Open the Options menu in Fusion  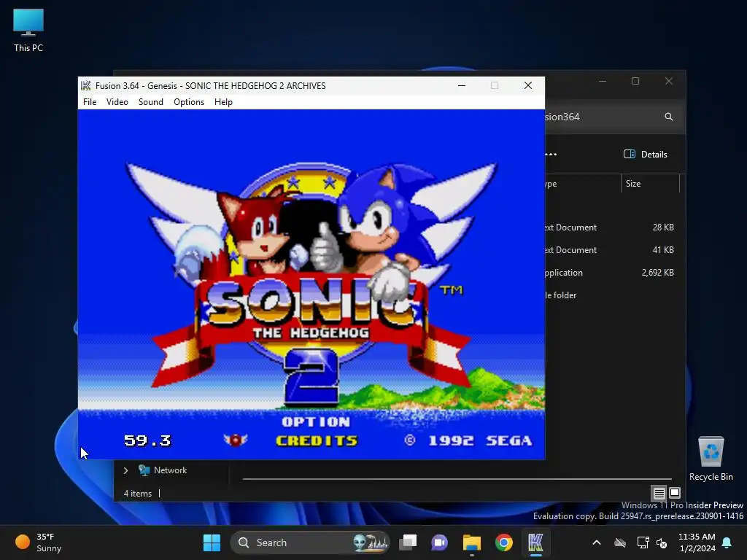(x=189, y=102)
